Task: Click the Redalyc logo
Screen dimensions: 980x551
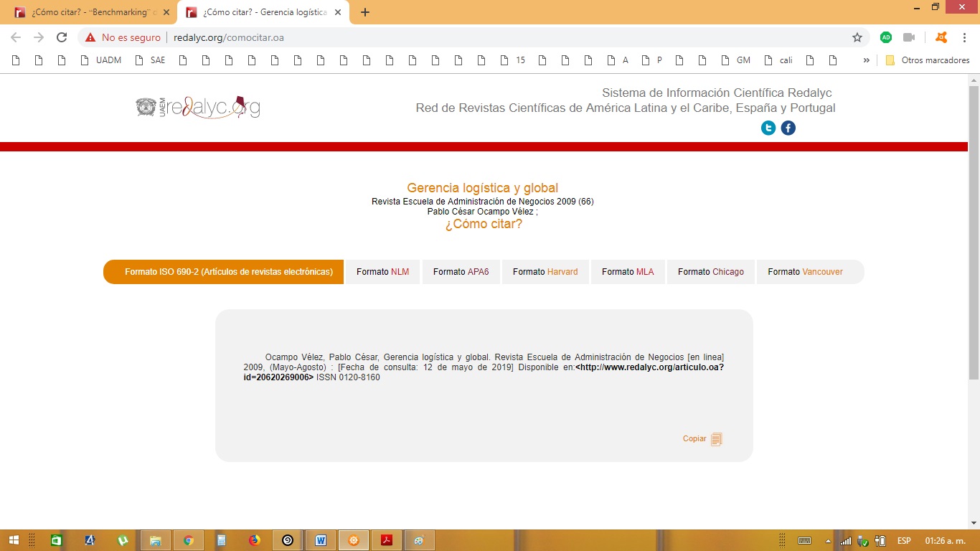Action: point(198,107)
